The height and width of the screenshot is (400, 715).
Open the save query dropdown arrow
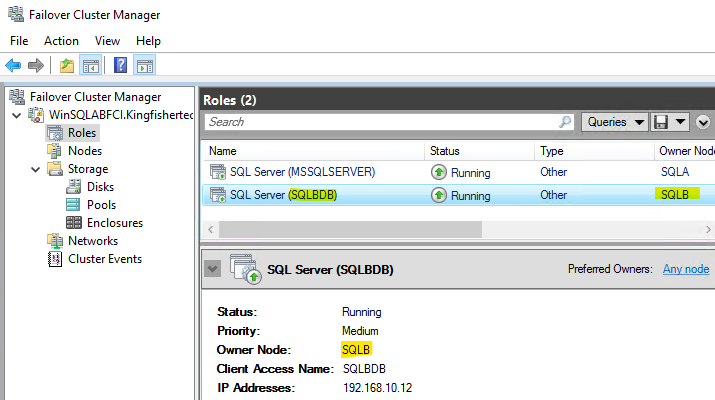click(680, 122)
